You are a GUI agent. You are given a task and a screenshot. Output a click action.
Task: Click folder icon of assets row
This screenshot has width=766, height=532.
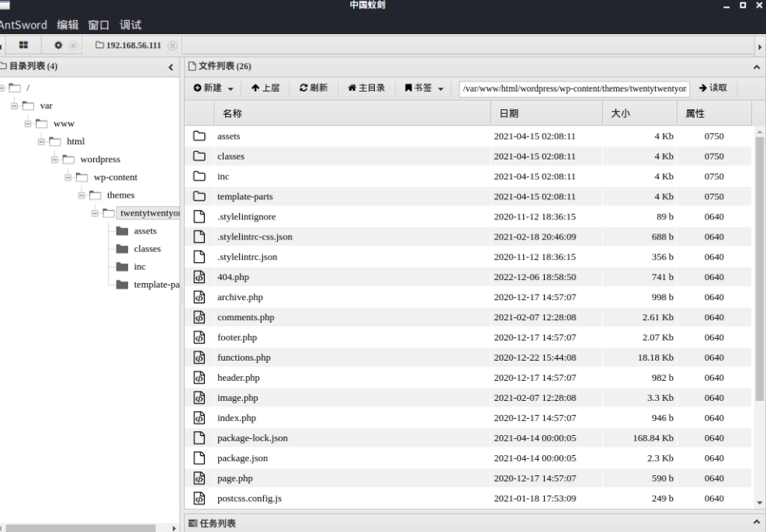tap(199, 136)
